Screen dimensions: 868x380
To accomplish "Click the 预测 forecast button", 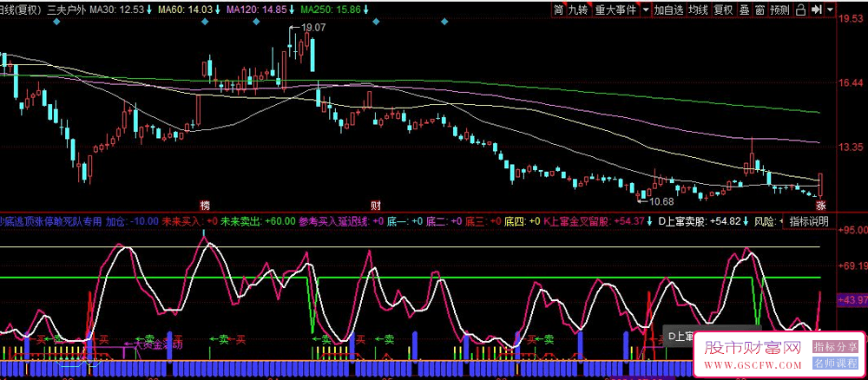I will (x=779, y=10).
